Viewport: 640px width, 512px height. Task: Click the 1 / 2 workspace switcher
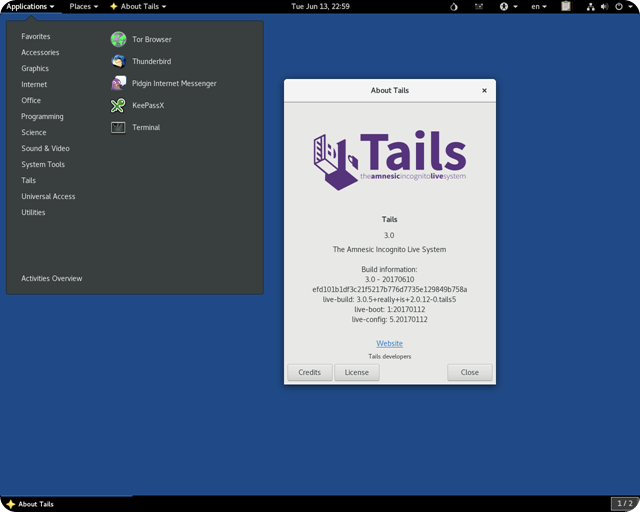625,503
